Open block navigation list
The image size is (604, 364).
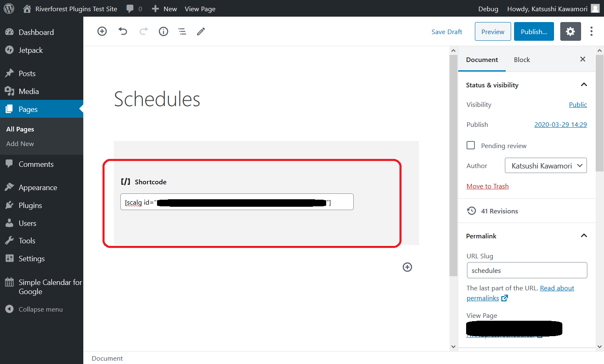[182, 31]
